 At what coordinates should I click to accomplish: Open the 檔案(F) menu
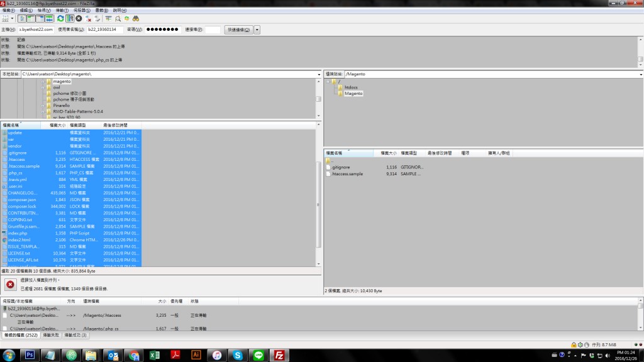click(x=9, y=10)
